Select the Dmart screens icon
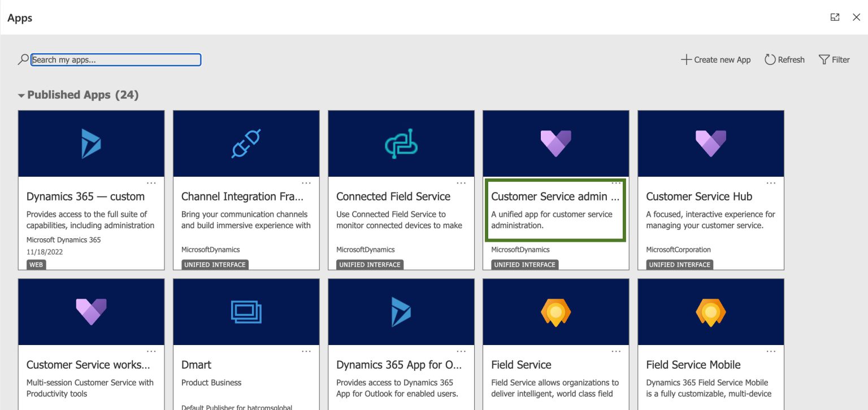The width and height of the screenshot is (868, 410). click(x=246, y=311)
